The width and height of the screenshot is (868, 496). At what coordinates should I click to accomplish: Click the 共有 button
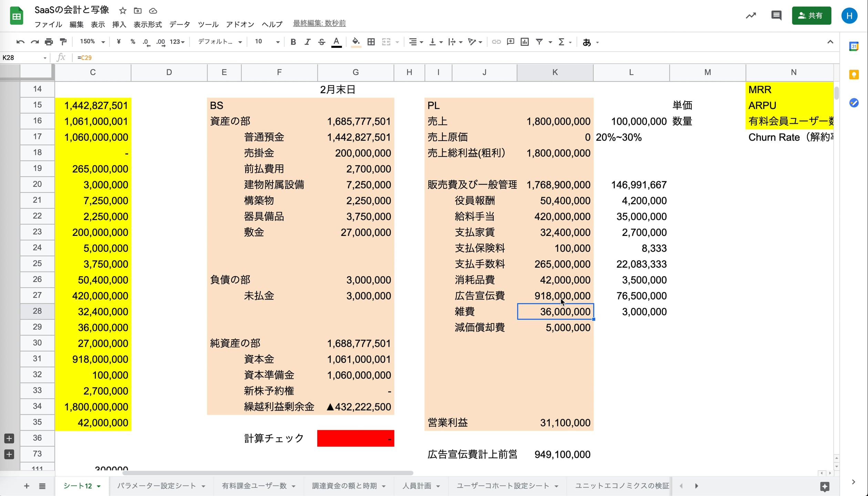[x=812, y=15]
